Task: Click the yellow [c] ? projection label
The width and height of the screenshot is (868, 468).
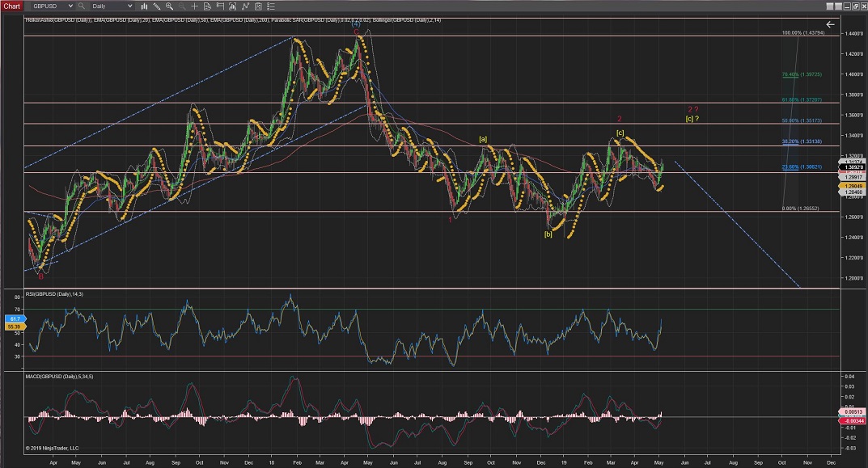Action: [692, 118]
